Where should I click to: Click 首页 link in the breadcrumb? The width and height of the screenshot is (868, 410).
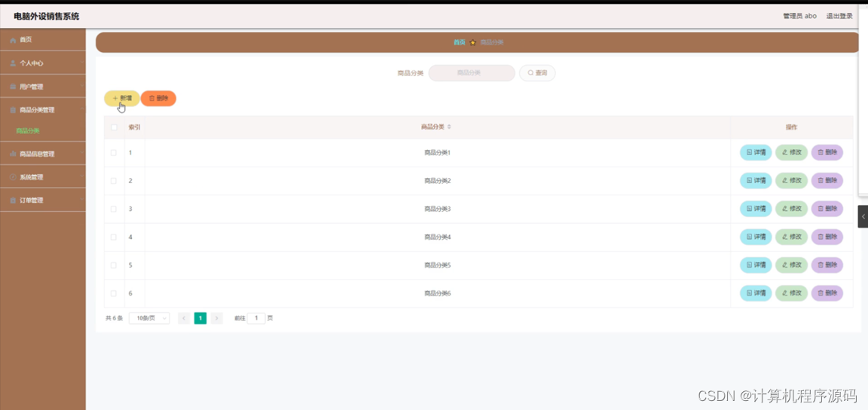coord(460,42)
